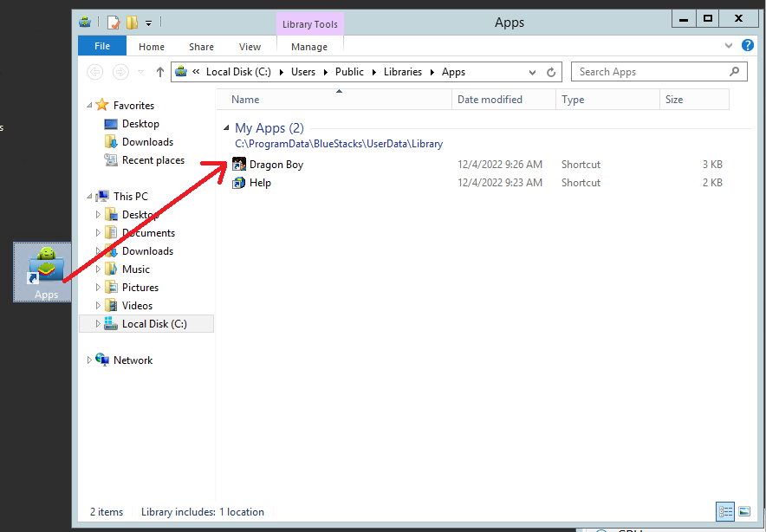Switch to the Home ribbon tab
This screenshot has height=532, width=766.
click(152, 47)
